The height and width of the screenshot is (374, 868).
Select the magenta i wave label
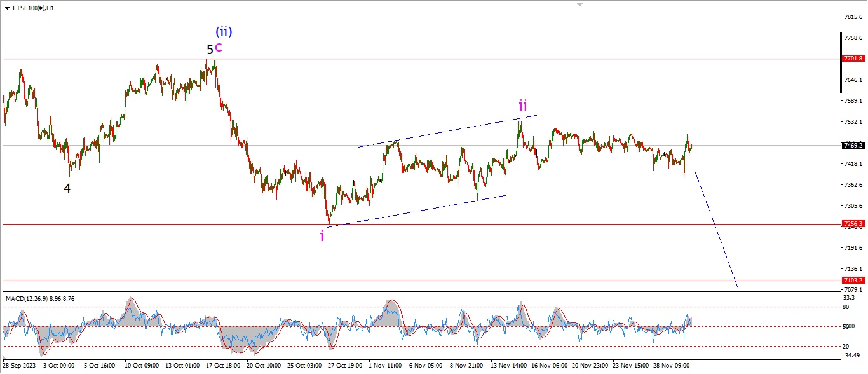[322, 236]
